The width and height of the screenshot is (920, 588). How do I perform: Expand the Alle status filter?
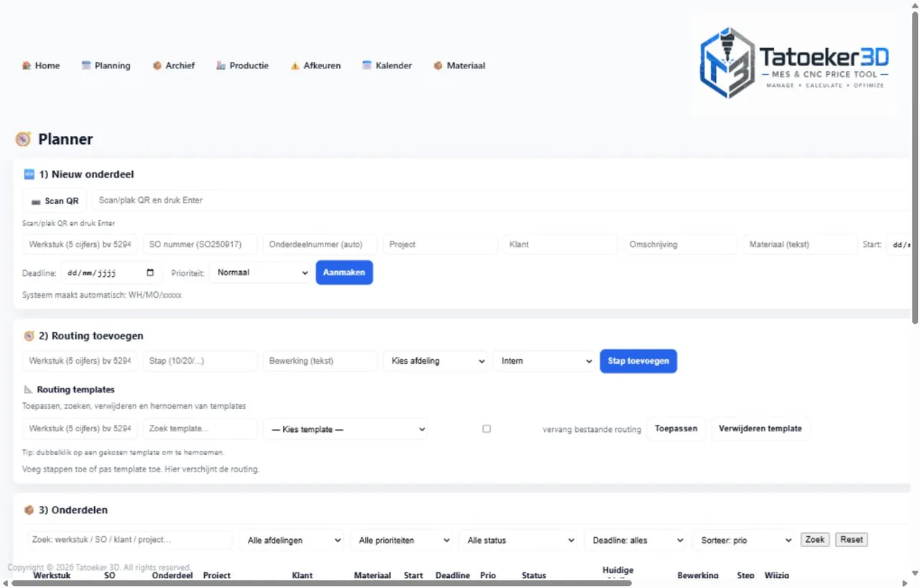point(518,540)
